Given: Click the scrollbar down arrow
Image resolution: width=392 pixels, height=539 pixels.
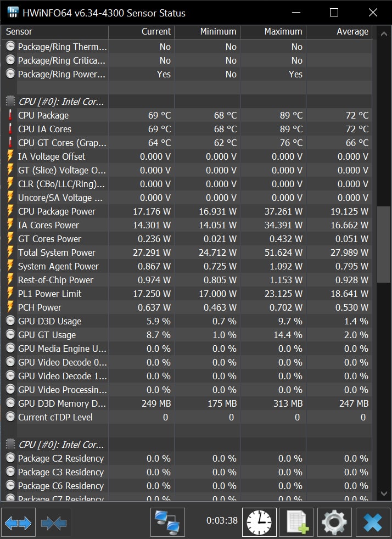Looking at the screenshot, I should [384, 493].
